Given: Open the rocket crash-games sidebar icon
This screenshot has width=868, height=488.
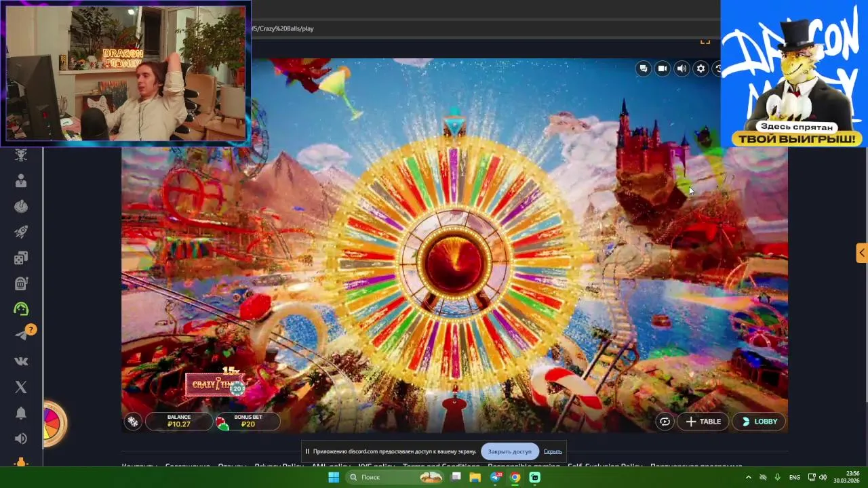Looking at the screenshot, I should click(21, 232).
